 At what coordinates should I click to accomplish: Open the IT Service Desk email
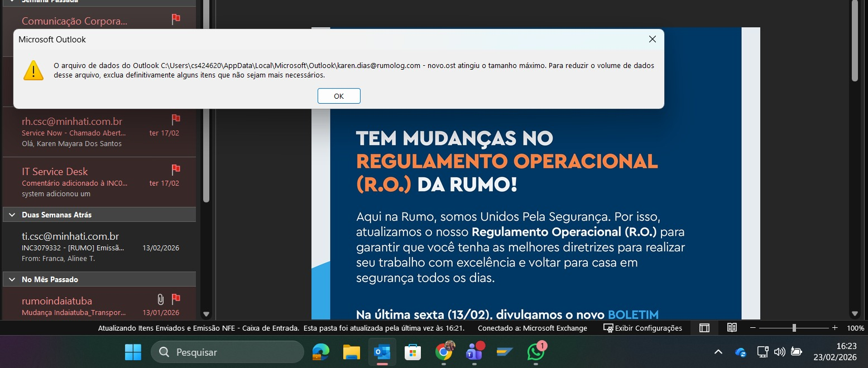point(99,182)
